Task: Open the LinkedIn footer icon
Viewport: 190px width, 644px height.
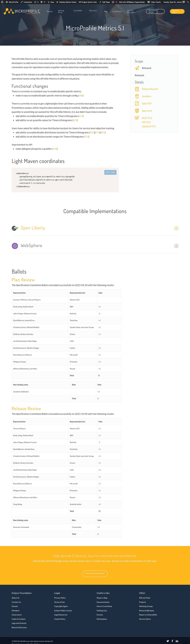Action: click(177, 641)
